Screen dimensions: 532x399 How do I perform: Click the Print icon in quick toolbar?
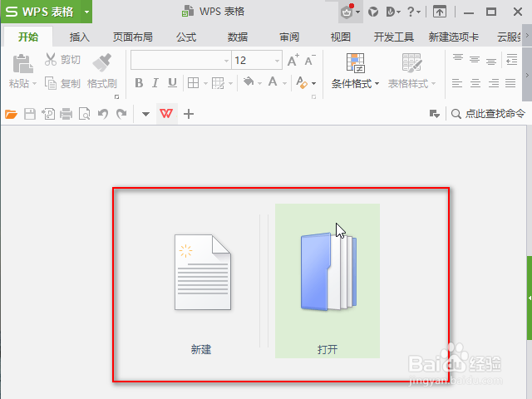[x=66, y=114]
